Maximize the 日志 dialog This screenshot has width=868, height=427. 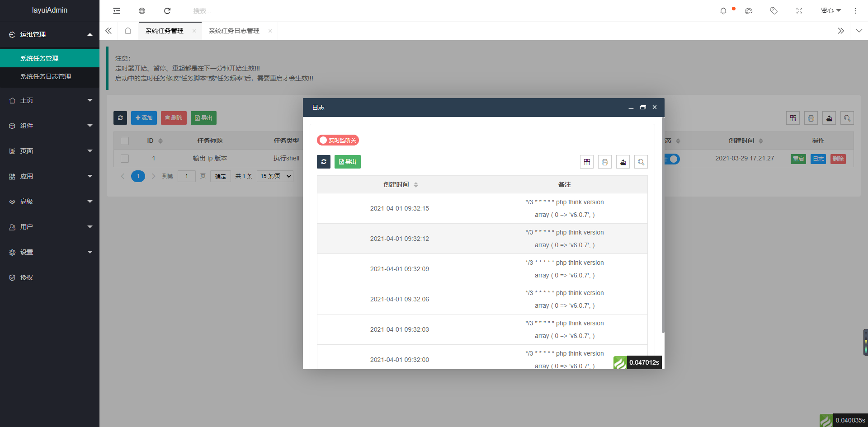[x=643, y=108]
